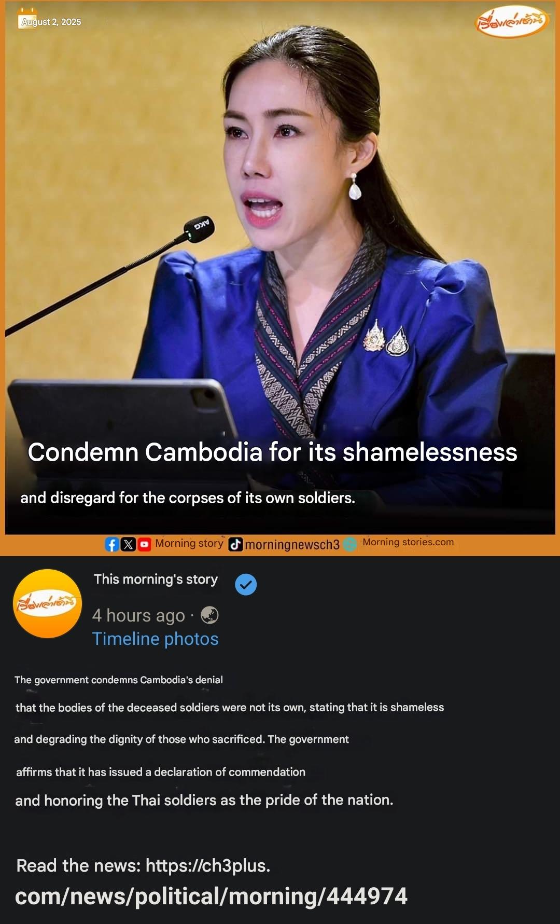This screenshot has height=924, width=560.
Task: Click the morningnewsch3 TikTok handle text
Action: click(292, 544)
